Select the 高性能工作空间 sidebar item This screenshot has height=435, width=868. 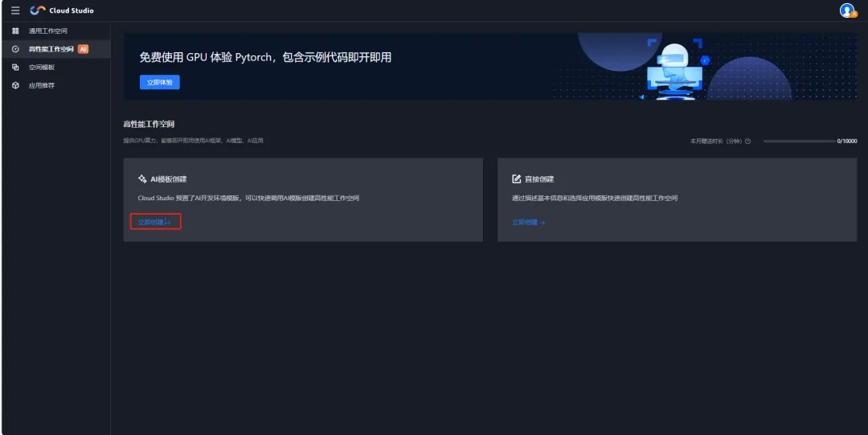(56, 49)
